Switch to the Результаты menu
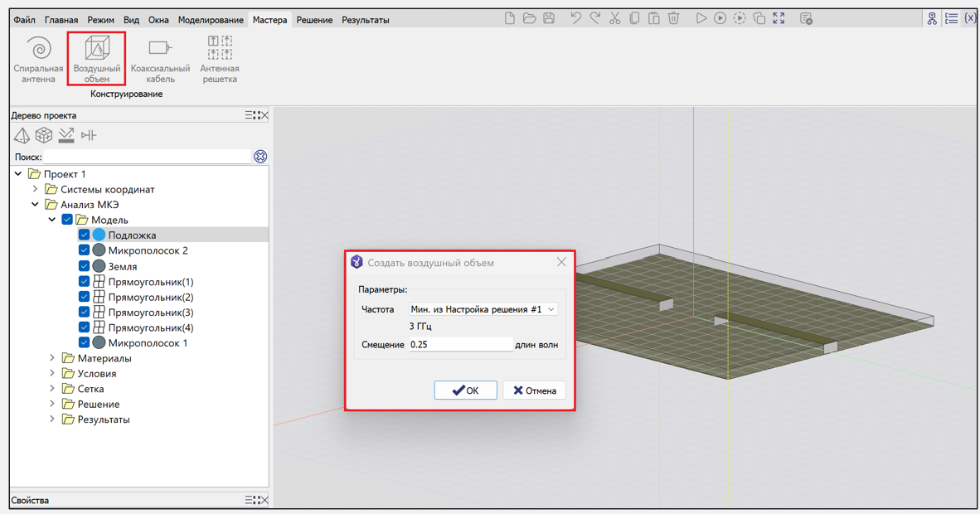This screenshot has width=980, height=514. [365, 20]
